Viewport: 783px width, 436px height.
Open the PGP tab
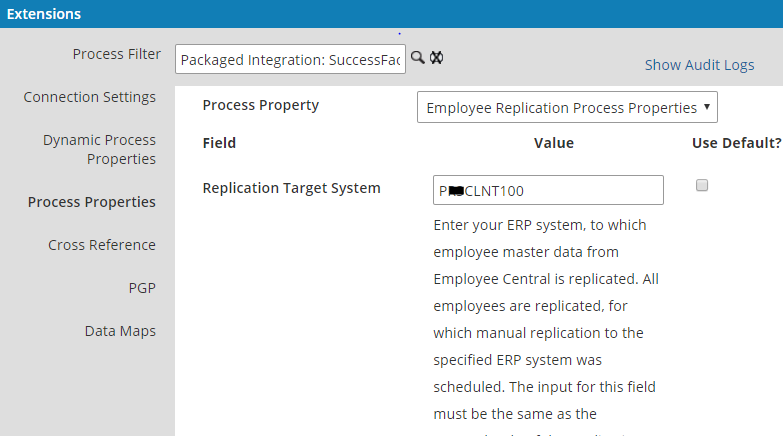click(142, 288)
